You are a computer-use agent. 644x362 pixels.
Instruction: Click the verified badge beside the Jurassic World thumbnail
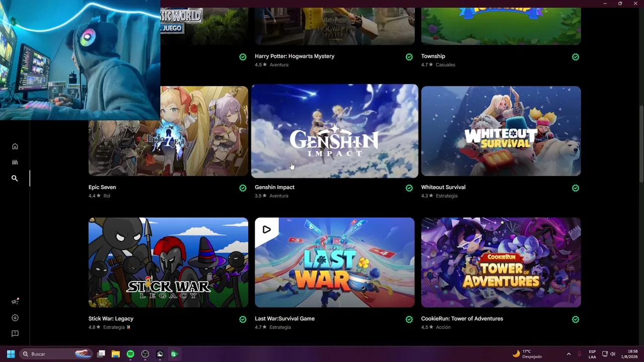[x=243, y=57]
